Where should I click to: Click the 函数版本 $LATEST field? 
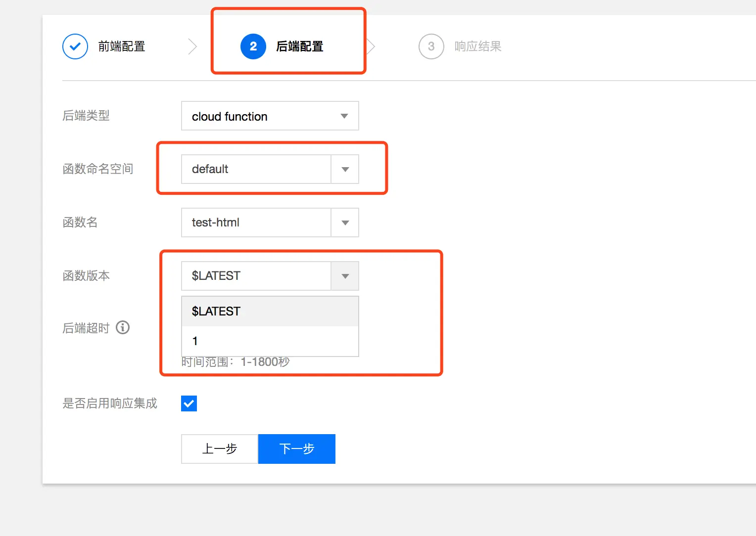(256, 276)
